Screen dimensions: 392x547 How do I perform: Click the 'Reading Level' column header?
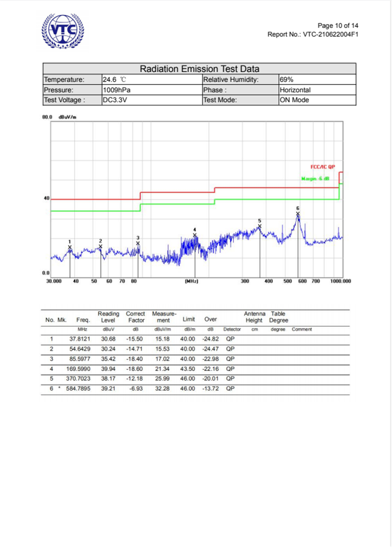point(108,317)
